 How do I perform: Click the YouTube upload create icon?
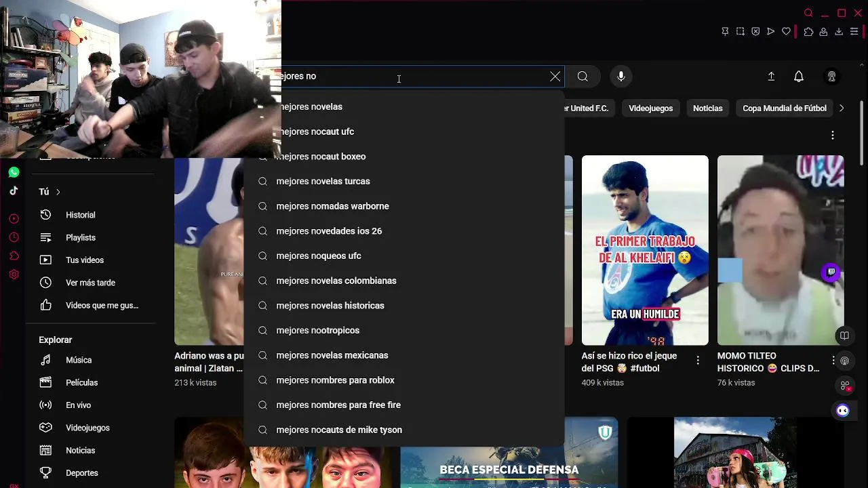[771, 77]
